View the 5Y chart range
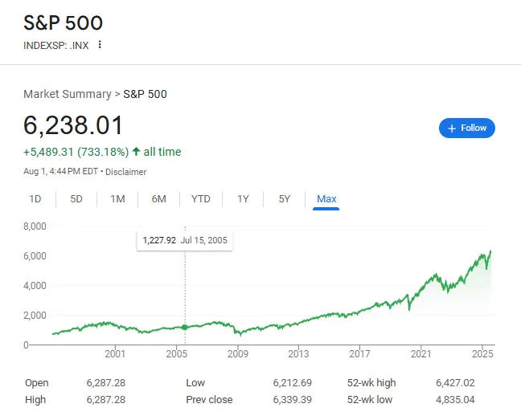This screenshot has height=420, width=521. (x=285, y=199)
